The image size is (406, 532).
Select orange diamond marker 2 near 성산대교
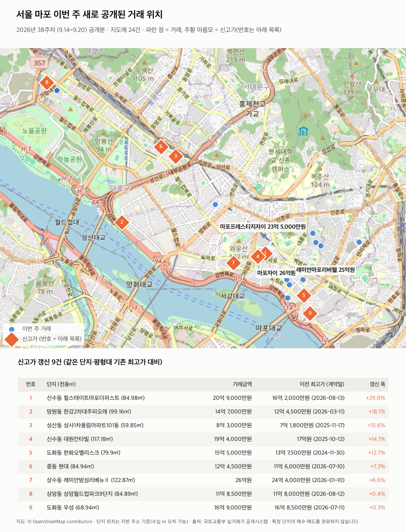122,222
